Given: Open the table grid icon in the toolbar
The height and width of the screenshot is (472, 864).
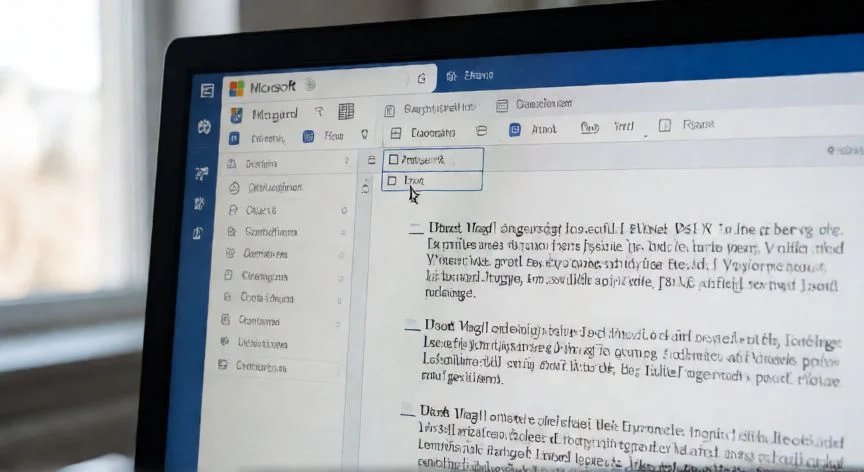Looking at the screenshot, I should tap(346, 111).
